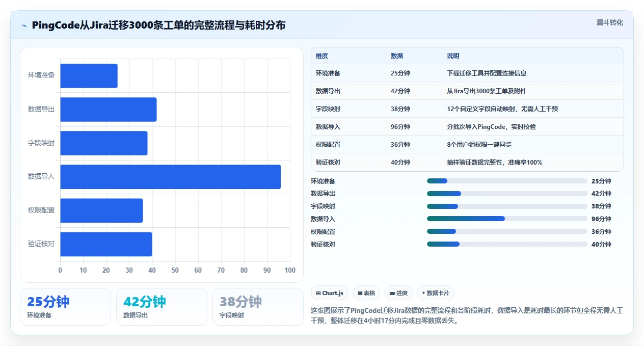Screen dimensions: 644x346
Task: Click the 权限配置 progress bar showing 36分钟
Action: (507, 231)
